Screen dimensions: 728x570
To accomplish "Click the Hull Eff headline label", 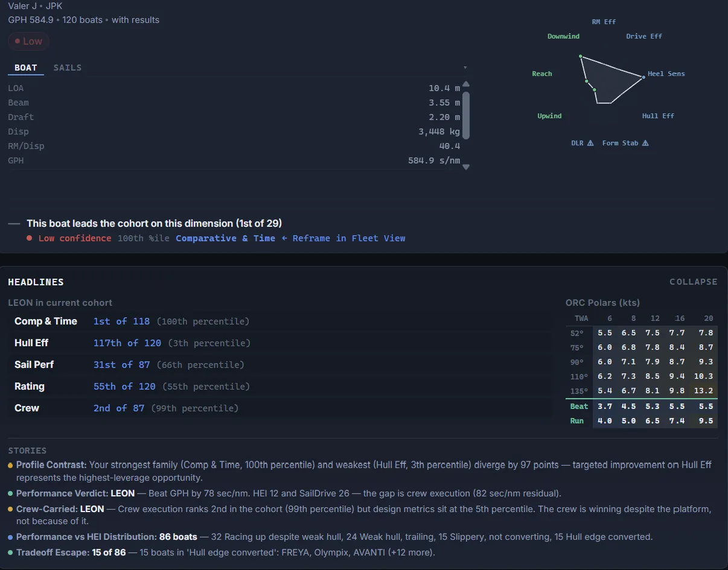I will [31, 343].
